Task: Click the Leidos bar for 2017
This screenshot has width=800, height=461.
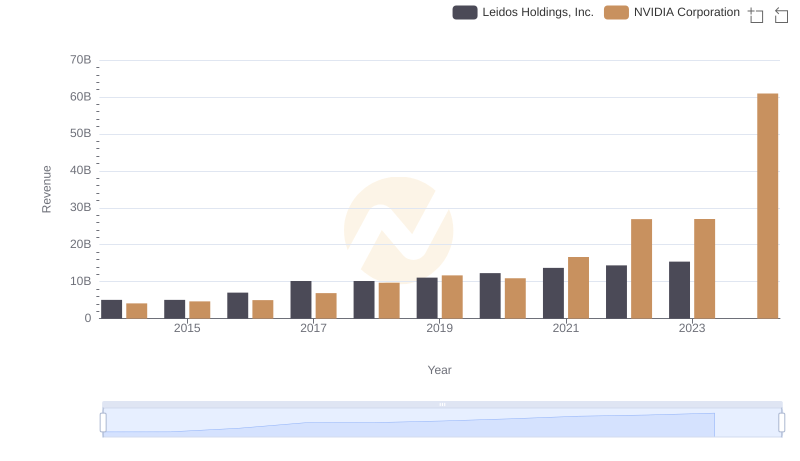Action: [301, 300]
